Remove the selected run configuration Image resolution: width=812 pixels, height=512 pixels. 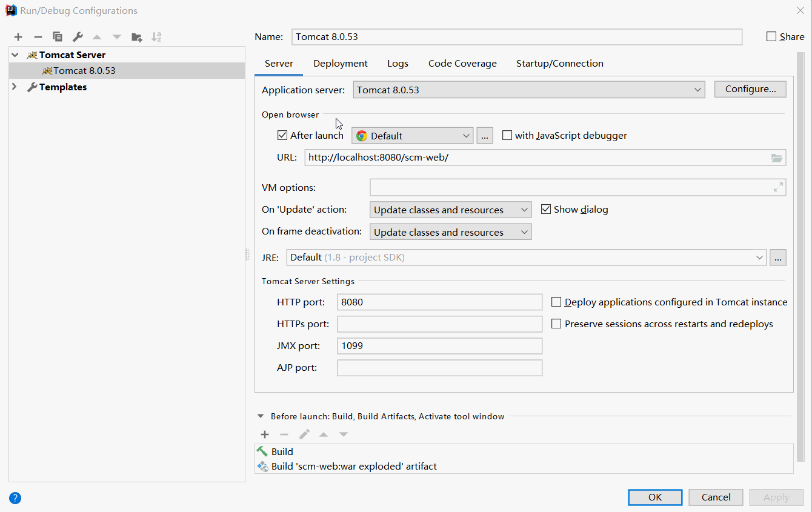(38, 36)
